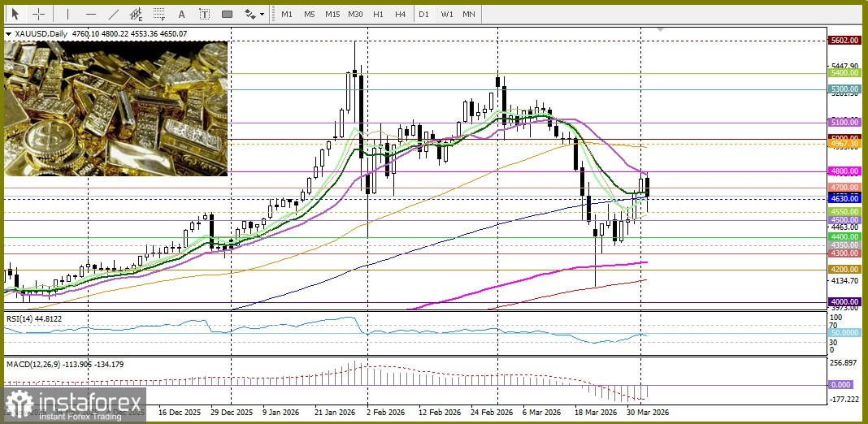Screen dimensions: 868x424
Task: Activate the crosshair tool
Action: click(x=38, y=14)
